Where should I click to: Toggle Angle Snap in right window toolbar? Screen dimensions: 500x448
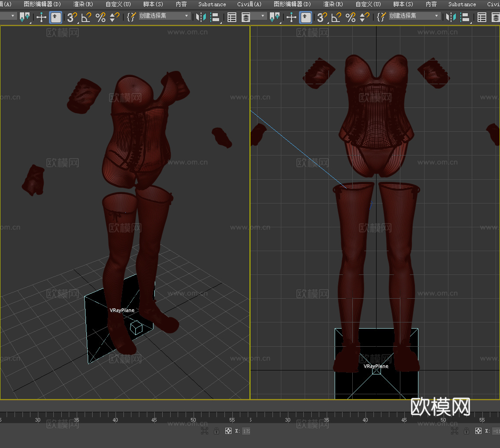(336, 17)
